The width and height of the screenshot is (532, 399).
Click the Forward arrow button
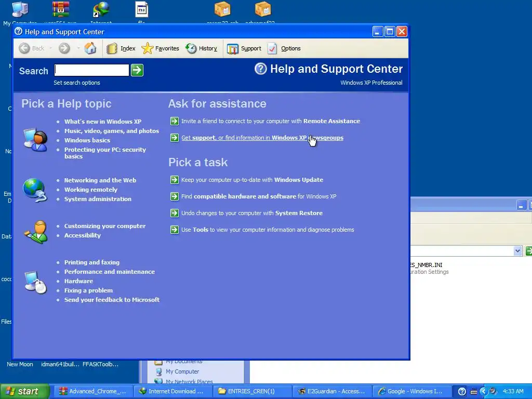coord(64,48)
